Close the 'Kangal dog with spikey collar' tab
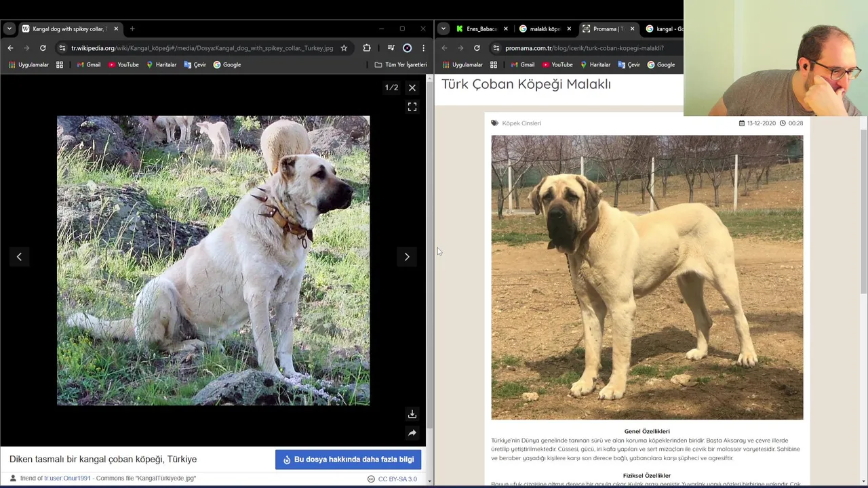 (116, 28)
